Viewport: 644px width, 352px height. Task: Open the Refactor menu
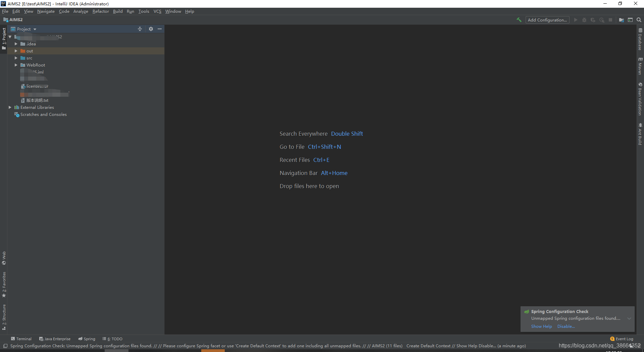[x=101, y=11]
